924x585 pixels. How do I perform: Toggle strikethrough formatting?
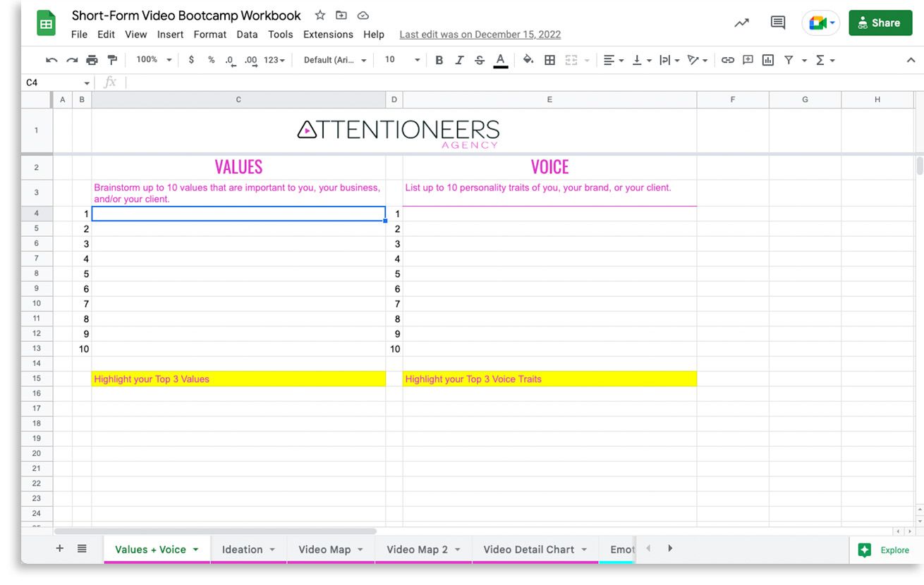click(x=480, y=61)
